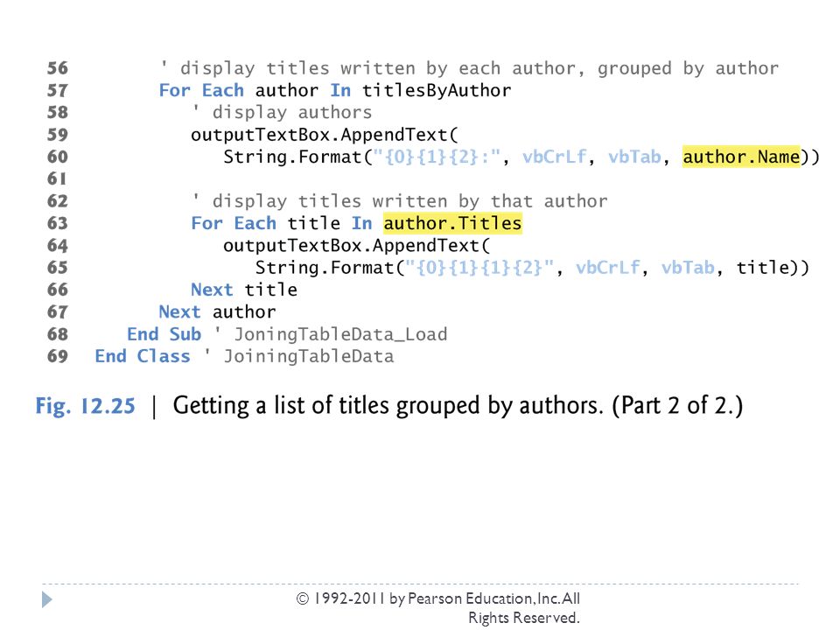Click the highlighted author.Name text

pos(741,157)
